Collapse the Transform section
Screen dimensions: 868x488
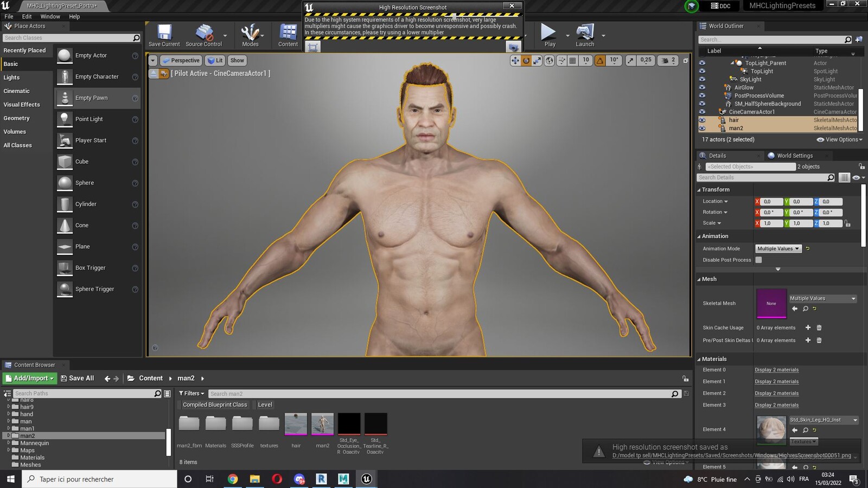tap(699, 190)
